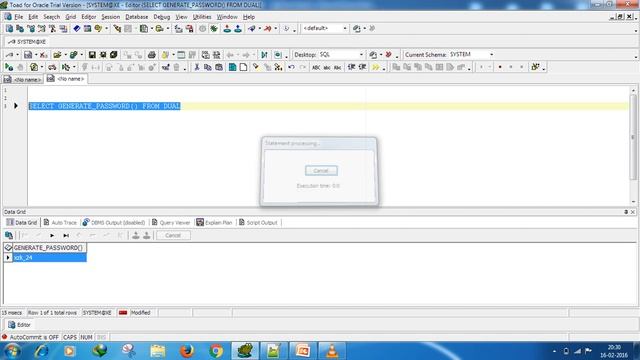Click the cut scissors icon
This screenshot has height=360, width=640.
point(197,67)
